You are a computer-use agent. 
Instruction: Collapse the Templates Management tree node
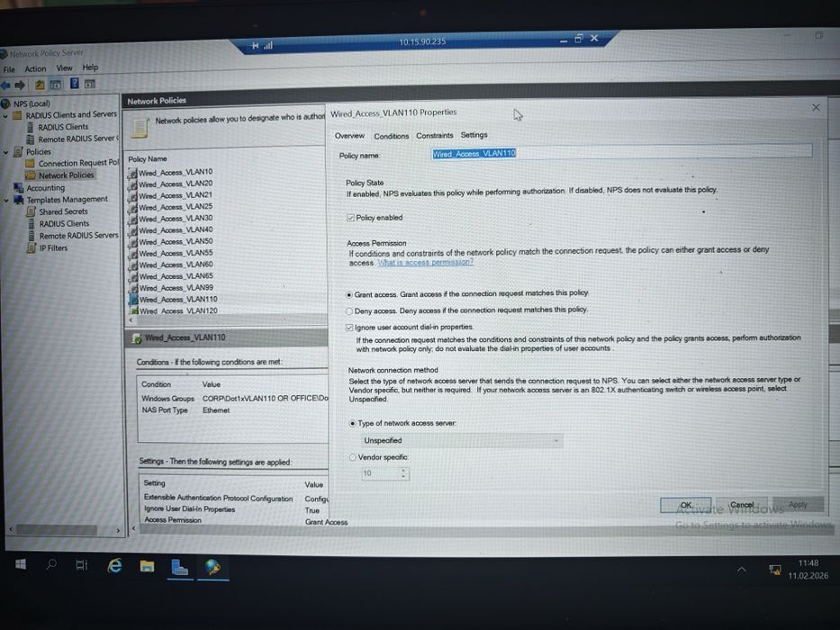(x=6, y=201)
